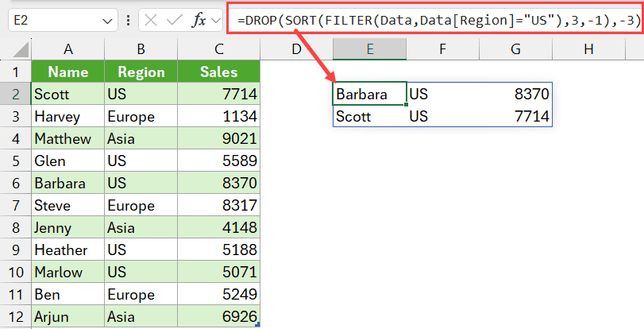
Task: Select the cell containing Harvey
Action: pos(68,116)
